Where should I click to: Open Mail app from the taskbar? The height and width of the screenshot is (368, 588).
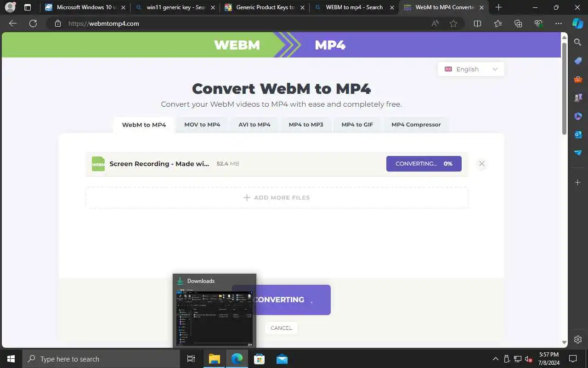click(282, 359)
